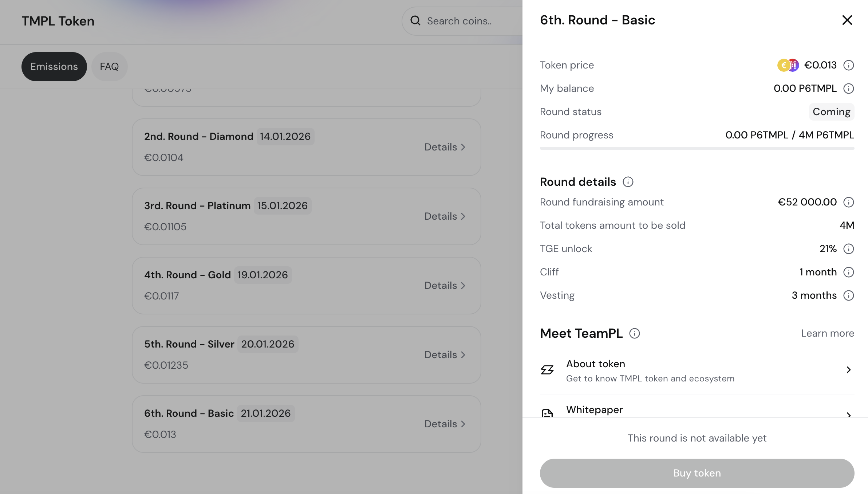
Task: Click the Round fundraising amount info icon
Action: [849, 202]
